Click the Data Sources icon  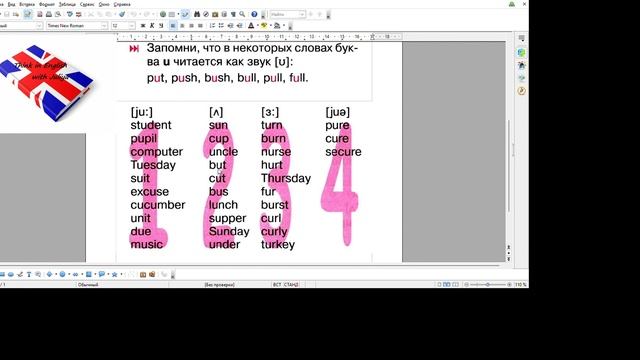coord(224,14)
